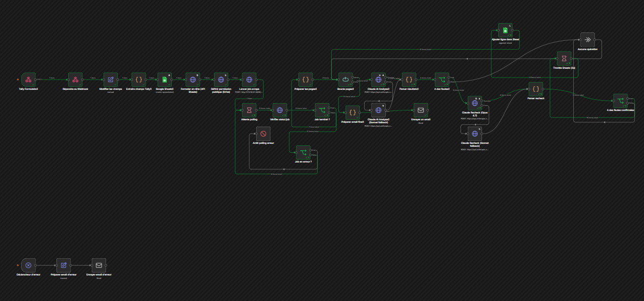Select the Déclencheur d'erreur trigger node
This screenshot has width=644, height=301.
[x=28, y=265]
